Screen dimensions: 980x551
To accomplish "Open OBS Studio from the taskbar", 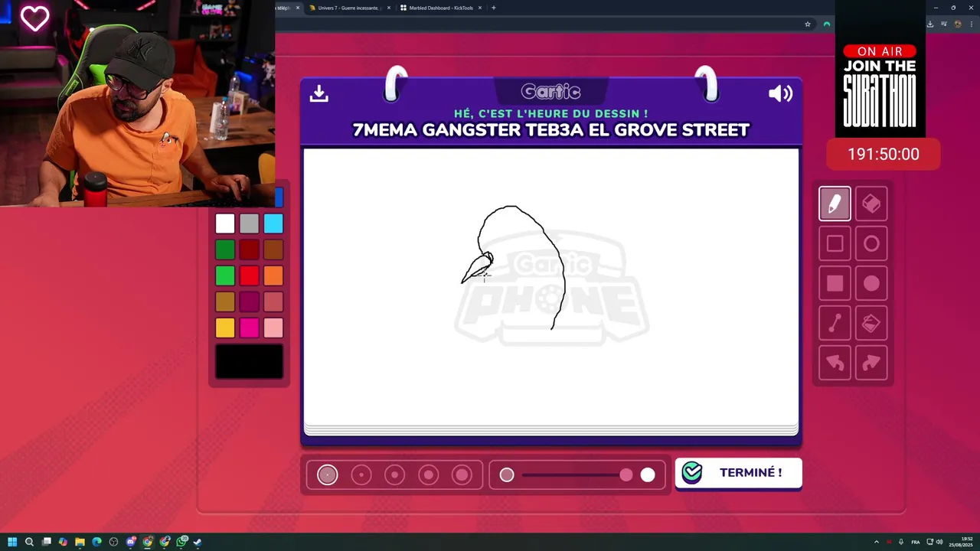I will pos(113,542).
